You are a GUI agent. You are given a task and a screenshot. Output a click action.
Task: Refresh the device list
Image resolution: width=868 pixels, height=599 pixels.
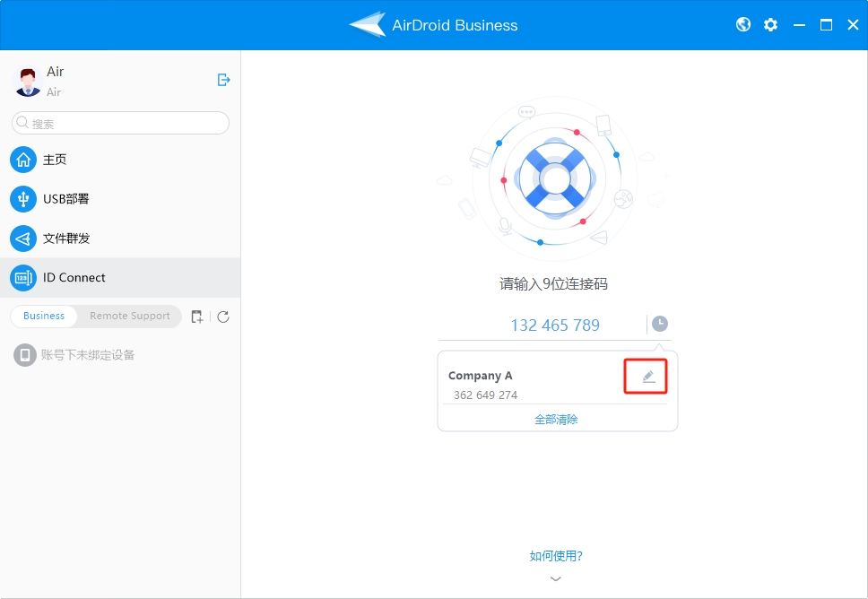pos(223,317)
